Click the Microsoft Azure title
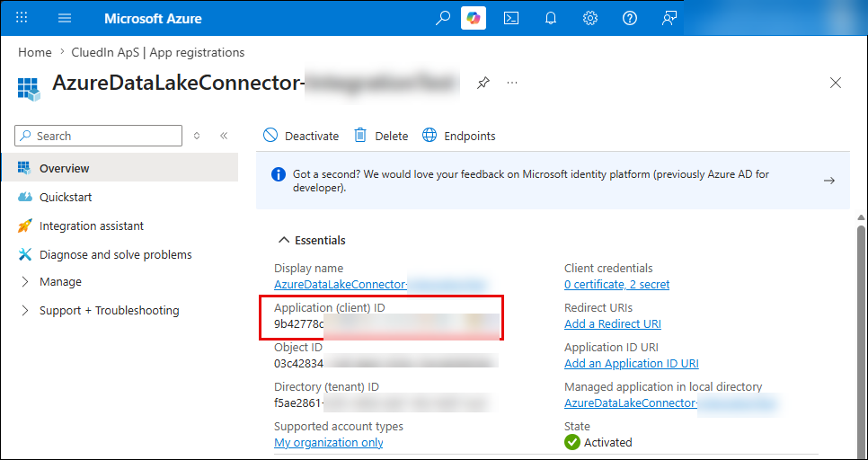Image resolution: width=868 pixels, height=460 pixels. click(x=153, y=18)
